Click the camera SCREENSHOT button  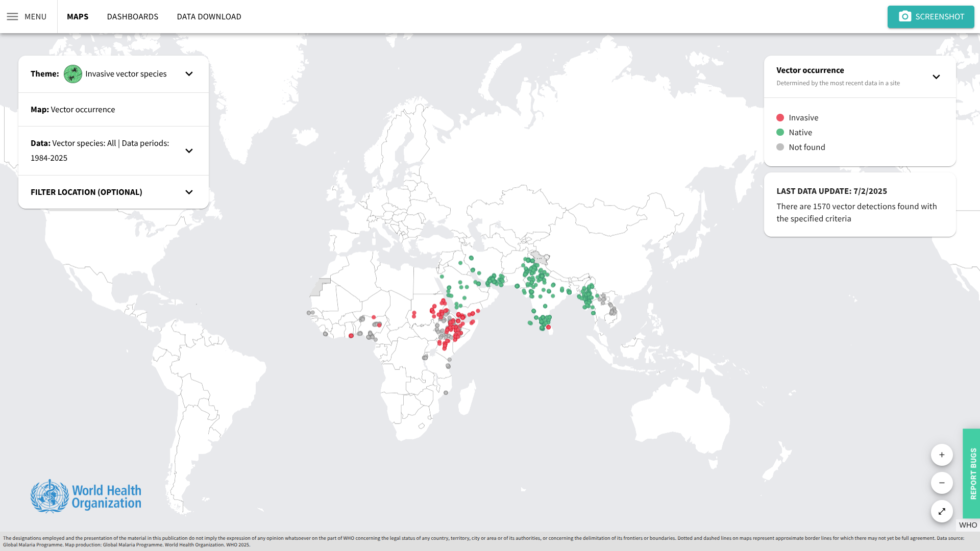[x=930, y=17]
